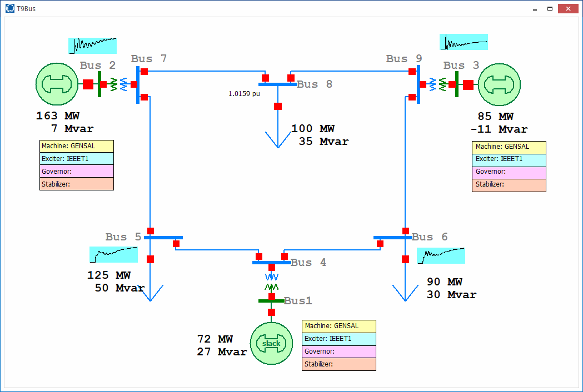The width and height of the screenshot is (583, 392).
Task: Click the transformer between Bus 2 and Bus 7
Action: (x=119, y=84)
